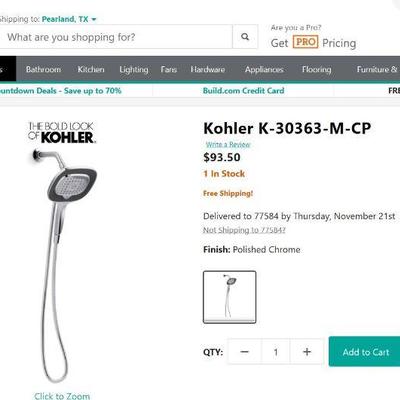Open the Lighting category menu
Screen dimensions: 400x400
(x=134, y=69)
